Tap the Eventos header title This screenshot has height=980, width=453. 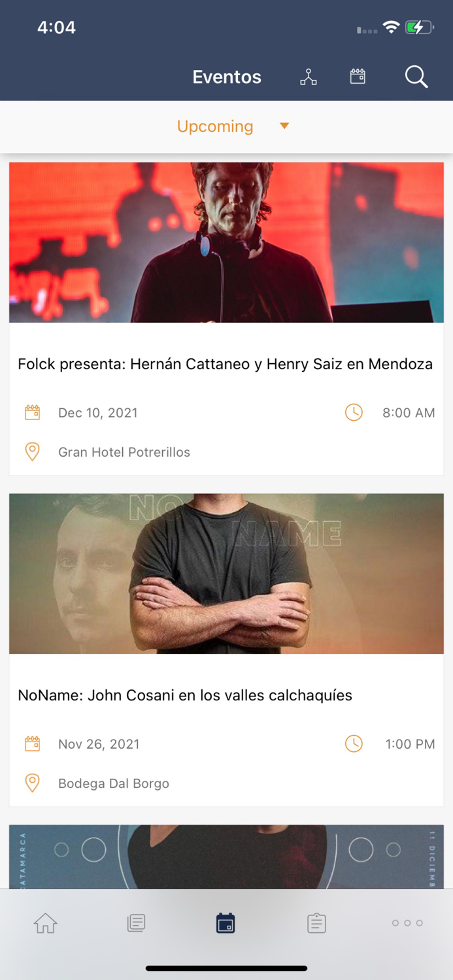tap(227, 77)
